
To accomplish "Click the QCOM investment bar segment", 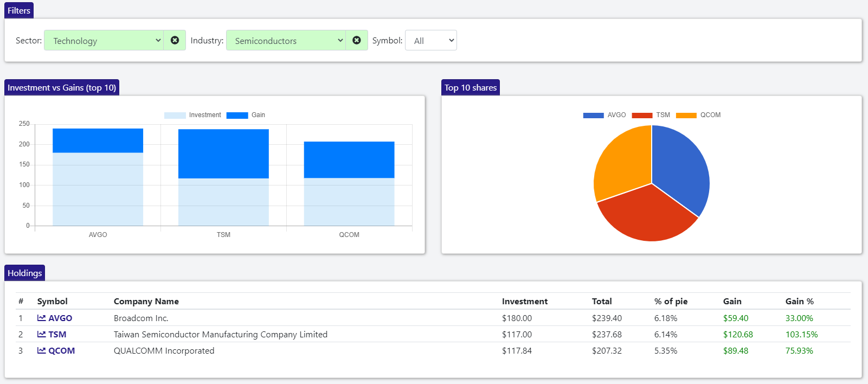I will click(349, 202).
